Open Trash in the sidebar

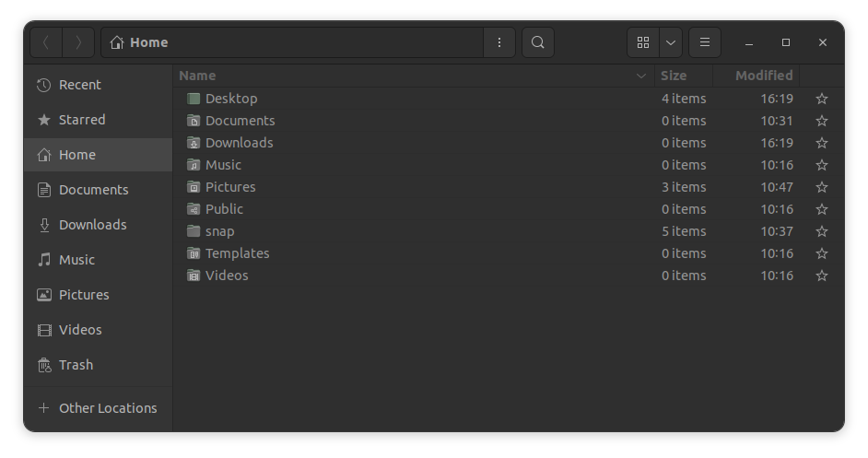(x=98, y=365)
